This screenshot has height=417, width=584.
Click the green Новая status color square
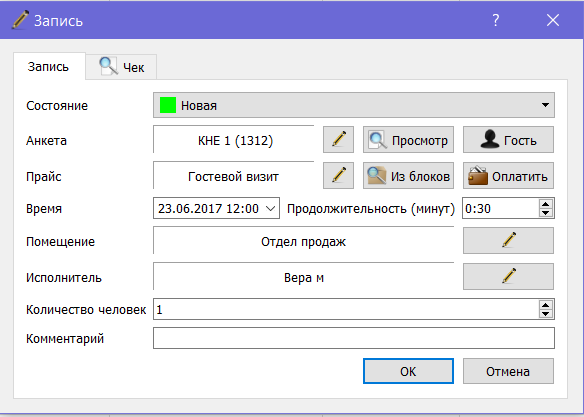pos(168,105)
